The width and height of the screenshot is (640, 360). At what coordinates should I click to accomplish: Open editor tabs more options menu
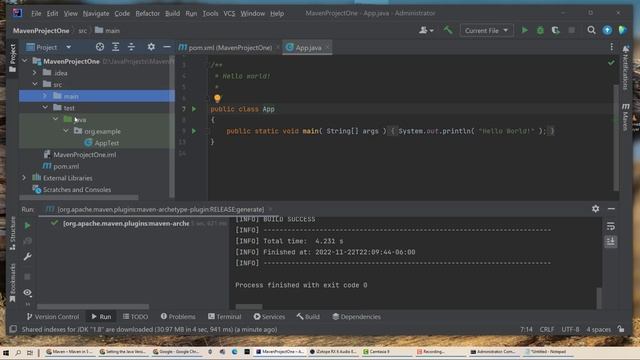tap(611, 47)
